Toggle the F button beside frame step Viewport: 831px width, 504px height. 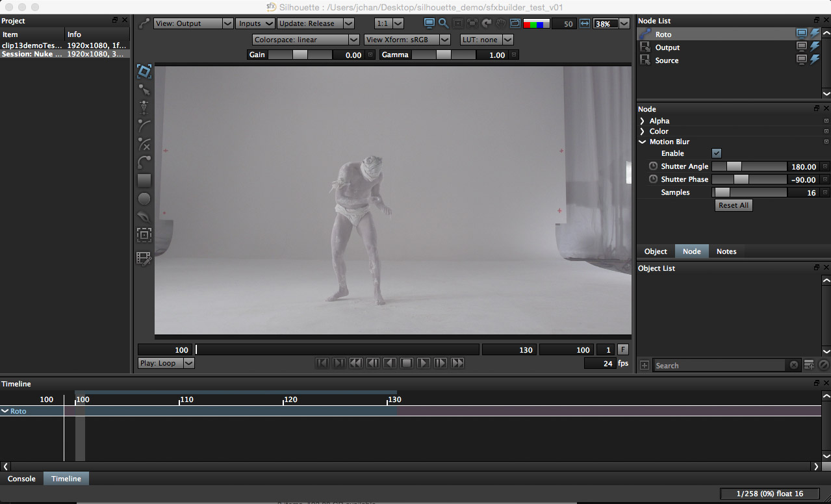click(622, 349)
